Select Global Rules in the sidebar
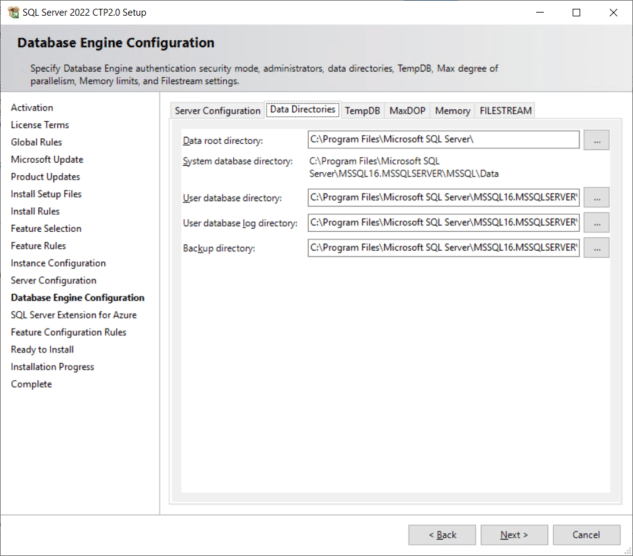 [36, 142]
